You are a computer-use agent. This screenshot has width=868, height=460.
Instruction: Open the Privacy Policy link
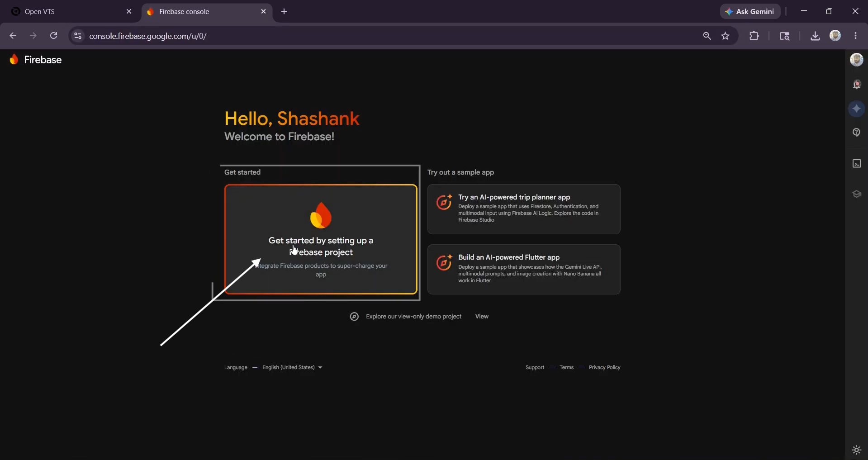point(604,367)
